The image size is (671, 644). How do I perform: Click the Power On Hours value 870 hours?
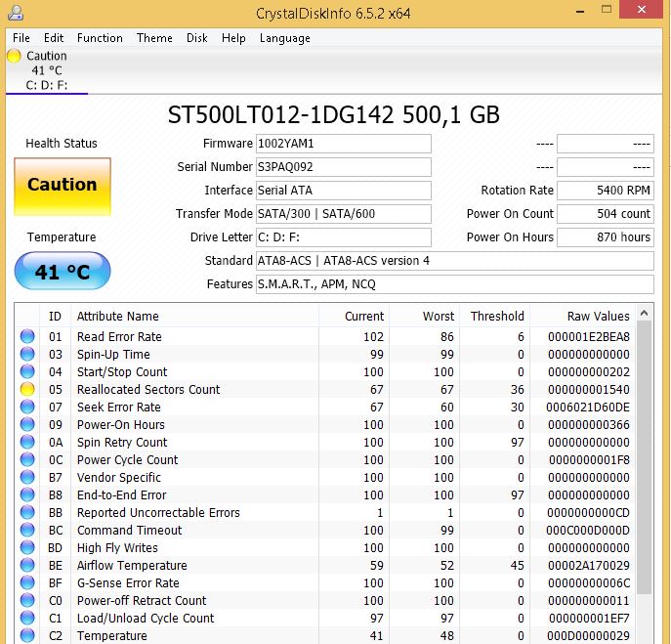tap(606, 237)
